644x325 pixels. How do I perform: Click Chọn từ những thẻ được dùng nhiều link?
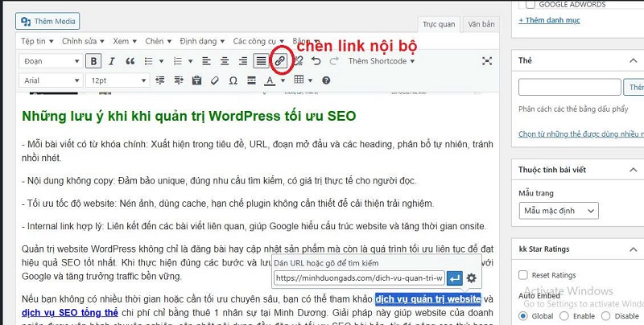point(580,134)
